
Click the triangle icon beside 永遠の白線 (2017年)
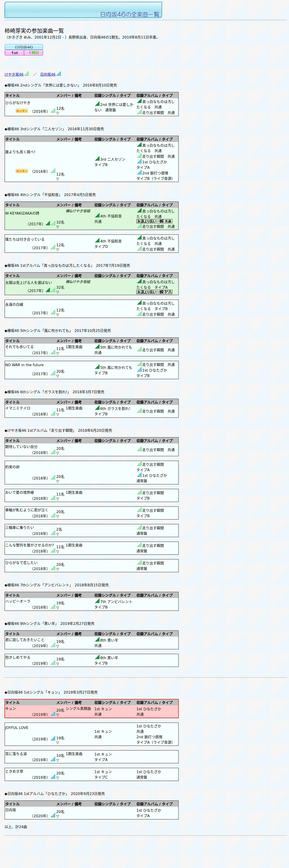click(x=53, y=312)
